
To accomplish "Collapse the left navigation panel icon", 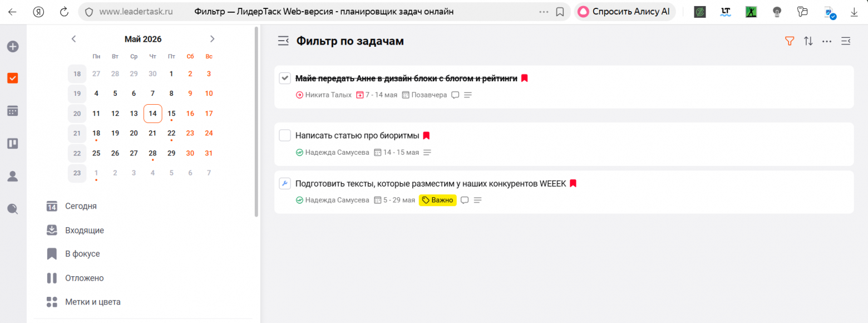I will click(x=283, y=41).
